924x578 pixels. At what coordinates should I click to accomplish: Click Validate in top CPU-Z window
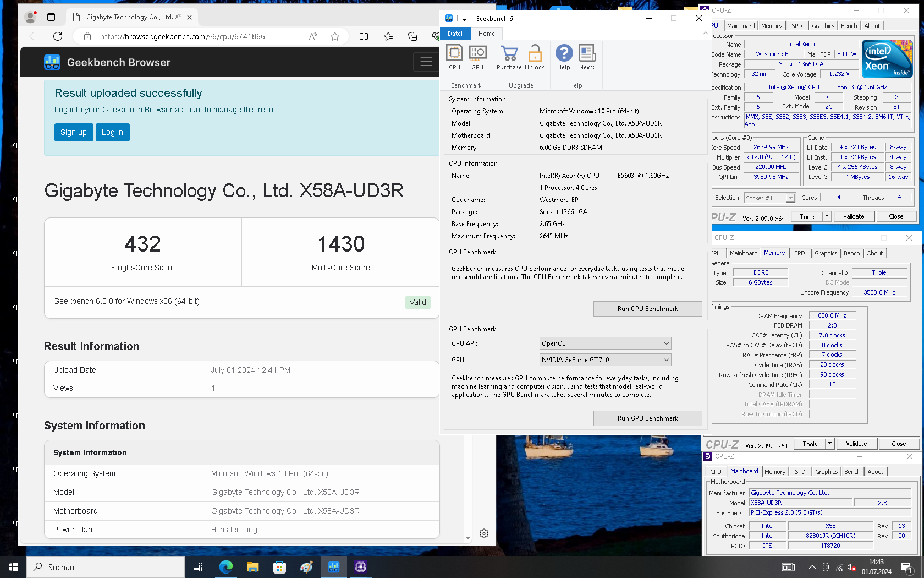coord(854,216)
